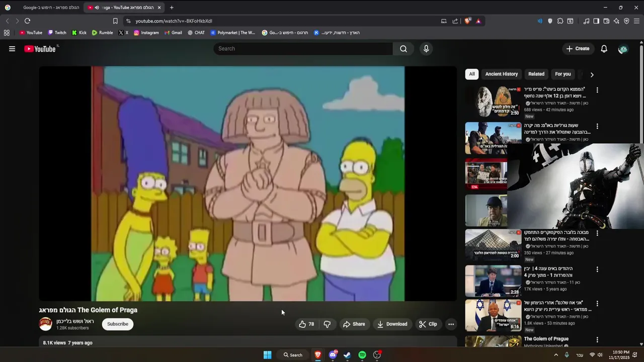Open the Brave playlist music note icon
The height and width of the screenshot is (362, 644).
click(x=586, y=21)
